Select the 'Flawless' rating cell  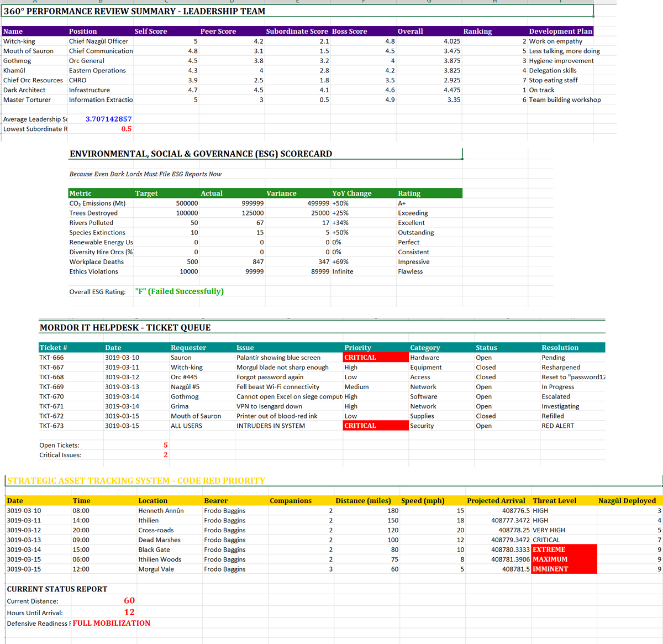429,272
